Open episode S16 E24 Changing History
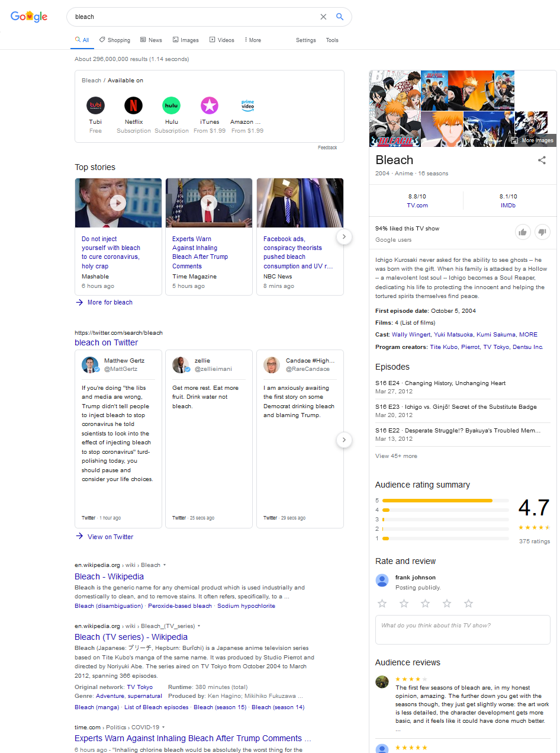This screenshot has height=753, width=560. [x=440, y=383]
